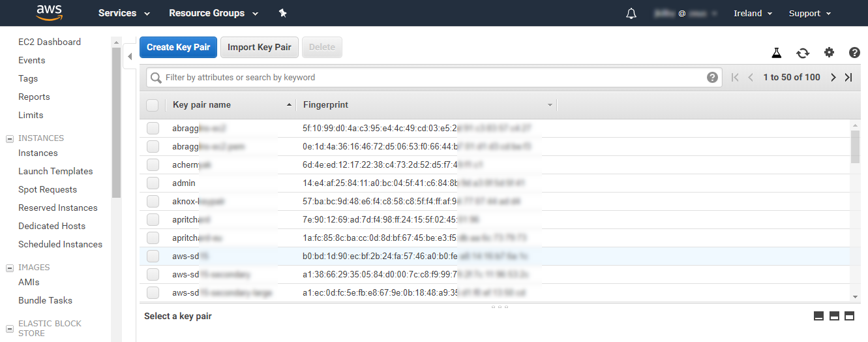Refresh the key pair list

(803, 53)
